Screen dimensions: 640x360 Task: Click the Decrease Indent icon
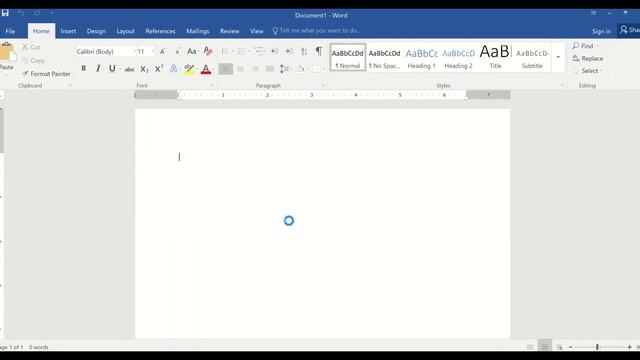point(275,51)
